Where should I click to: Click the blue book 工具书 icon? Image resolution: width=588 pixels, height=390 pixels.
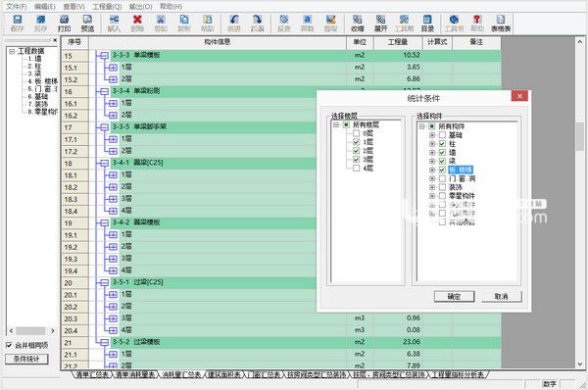(x=454, y=24)
